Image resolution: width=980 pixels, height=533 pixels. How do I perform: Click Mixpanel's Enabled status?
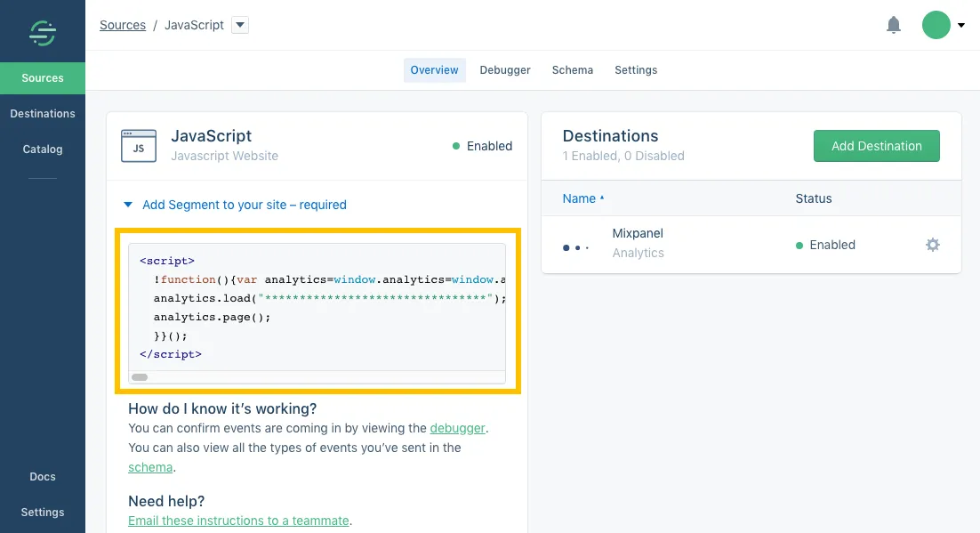coord(825,246)
